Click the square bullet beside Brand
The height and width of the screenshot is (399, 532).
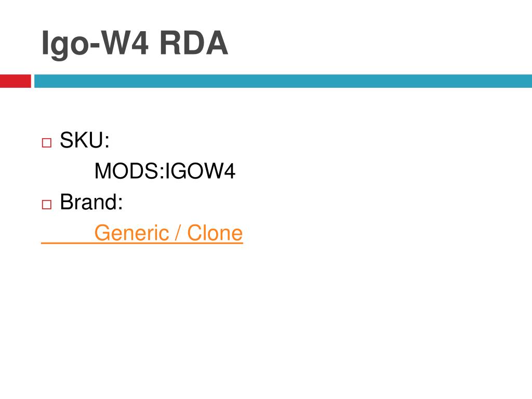point(46,205)
